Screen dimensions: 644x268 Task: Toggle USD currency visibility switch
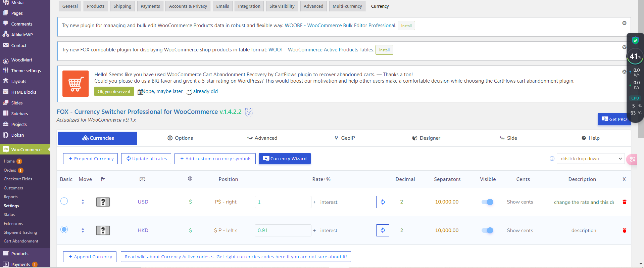[487, 202]
